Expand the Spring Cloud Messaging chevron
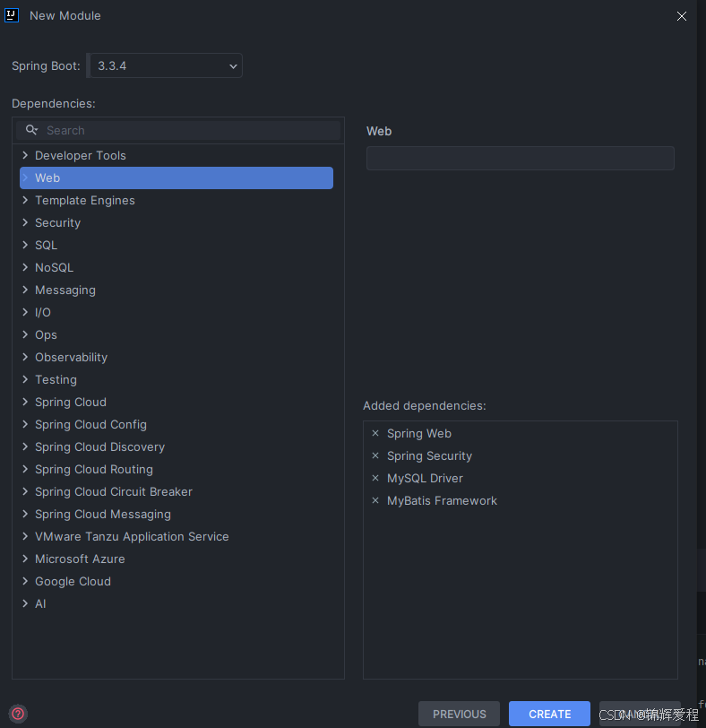This screenshot has height=728, width=706. [25, 514]
